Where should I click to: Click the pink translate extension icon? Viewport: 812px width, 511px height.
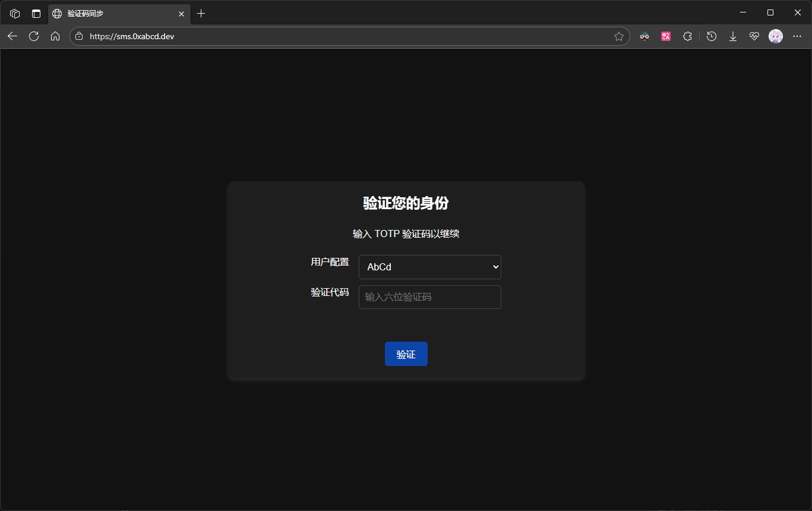[x=666, y=36]
